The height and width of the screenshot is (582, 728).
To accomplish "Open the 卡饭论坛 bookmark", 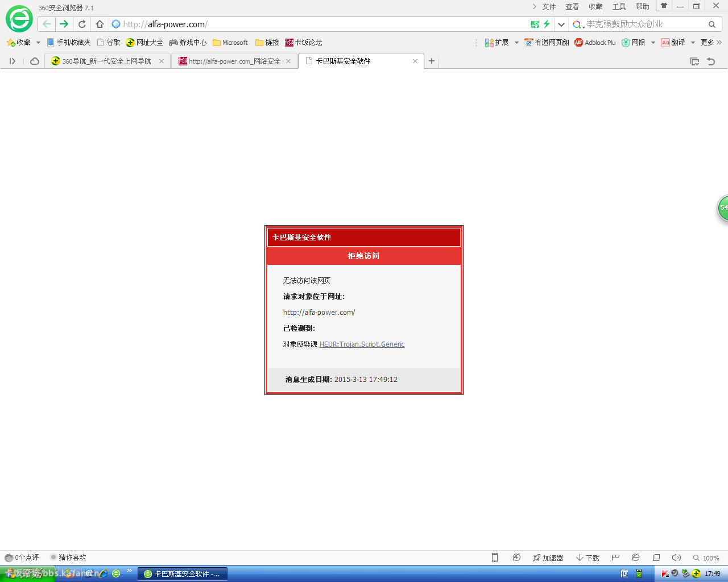I will (x=304, y=43).
